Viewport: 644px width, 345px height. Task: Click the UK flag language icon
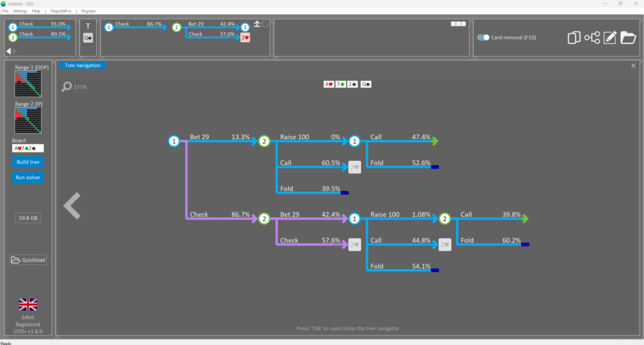tap(28, 304)
